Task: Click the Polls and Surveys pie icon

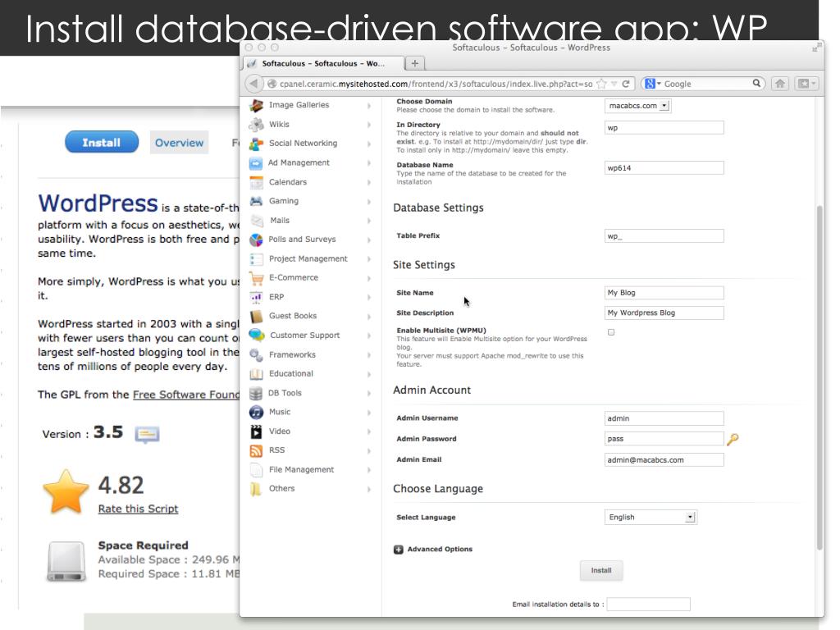Action: [x=256, y=240]
